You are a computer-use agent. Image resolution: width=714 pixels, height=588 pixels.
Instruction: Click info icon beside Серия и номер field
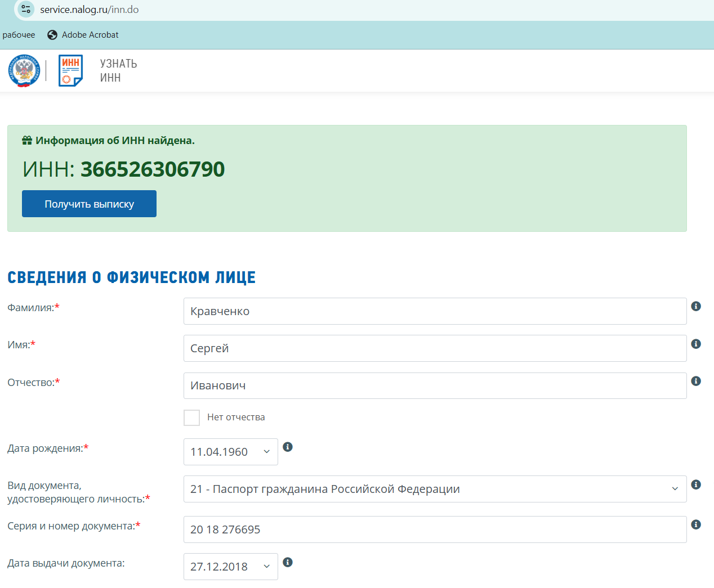point(696,524)
